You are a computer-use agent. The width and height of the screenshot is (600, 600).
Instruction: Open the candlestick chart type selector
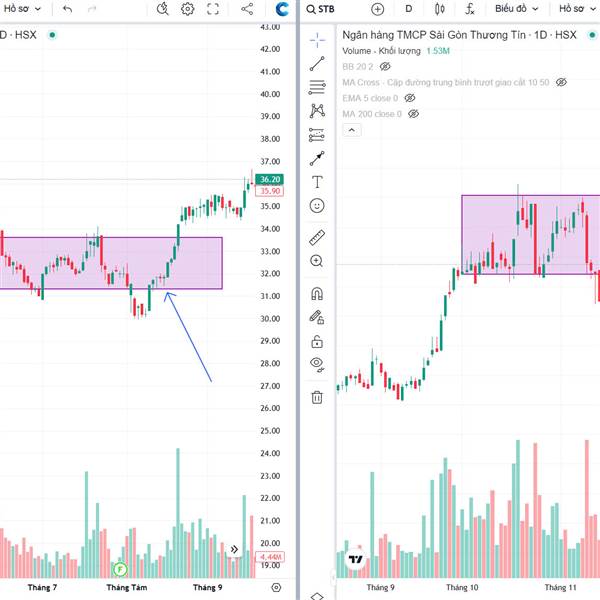pyautogui.click(x=440, y=9)
